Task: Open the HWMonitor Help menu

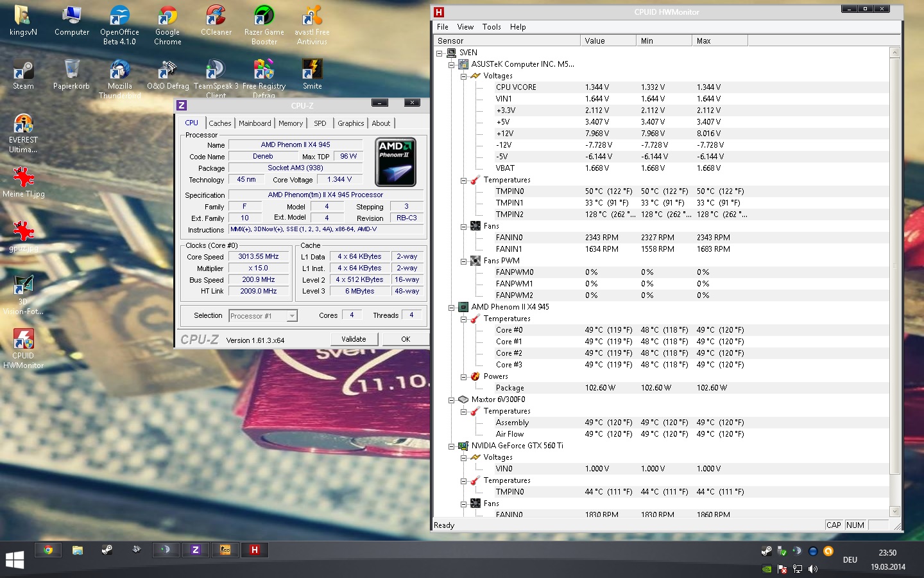Action: click(x=518, y=27)
